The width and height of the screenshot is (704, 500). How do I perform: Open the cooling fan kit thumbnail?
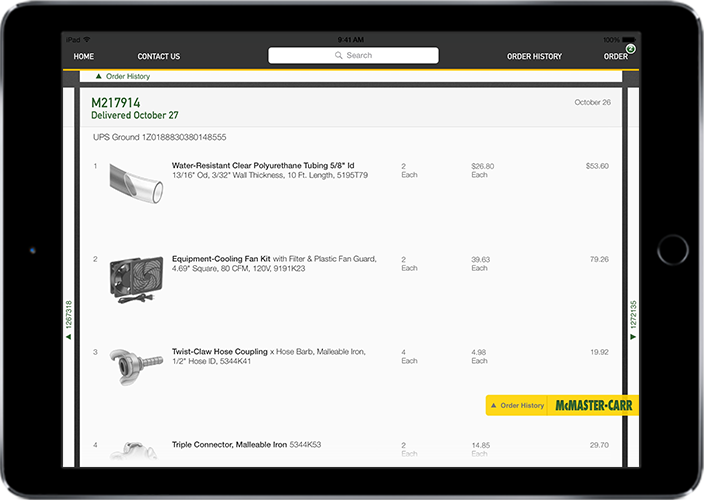coord(136,279)
